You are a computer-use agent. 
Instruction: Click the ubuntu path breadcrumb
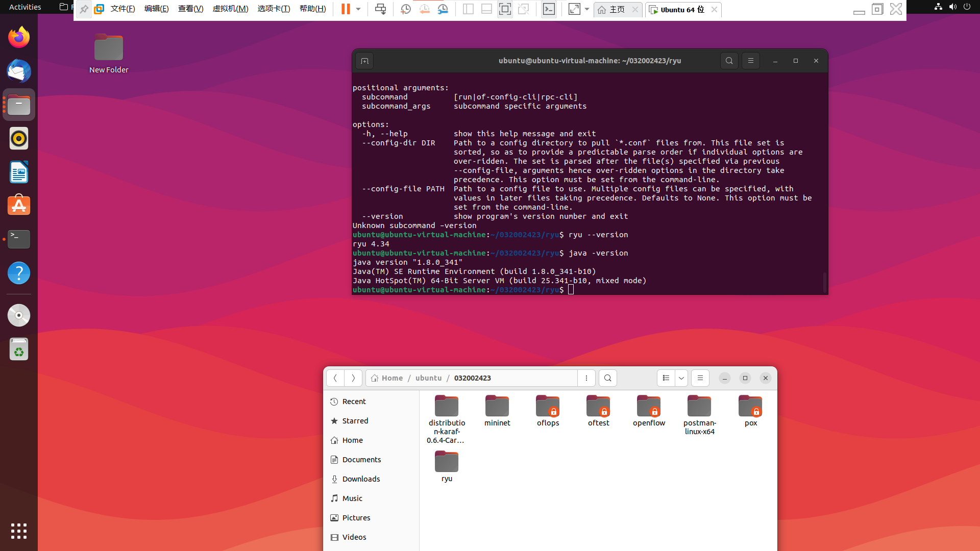click(x=428, y=378)
